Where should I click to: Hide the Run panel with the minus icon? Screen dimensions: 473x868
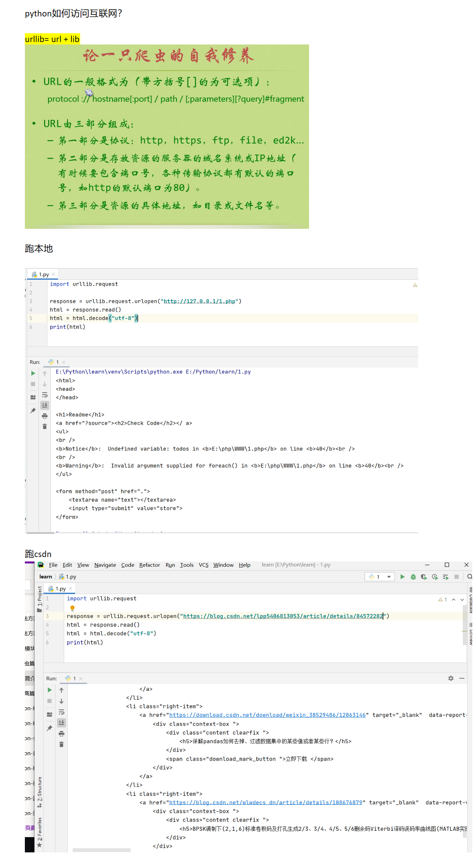(x=462, y=678)
